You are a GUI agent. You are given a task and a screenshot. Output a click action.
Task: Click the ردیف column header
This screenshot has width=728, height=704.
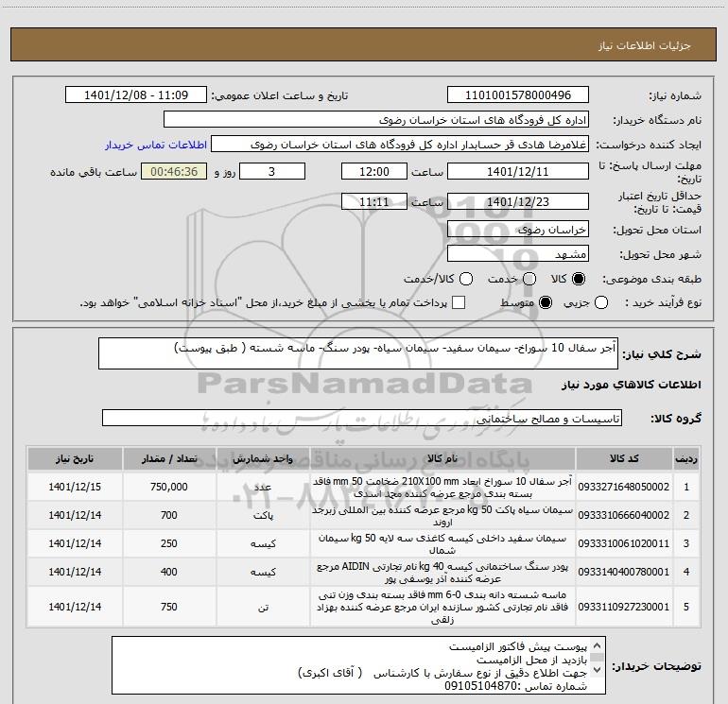(686, 458)
